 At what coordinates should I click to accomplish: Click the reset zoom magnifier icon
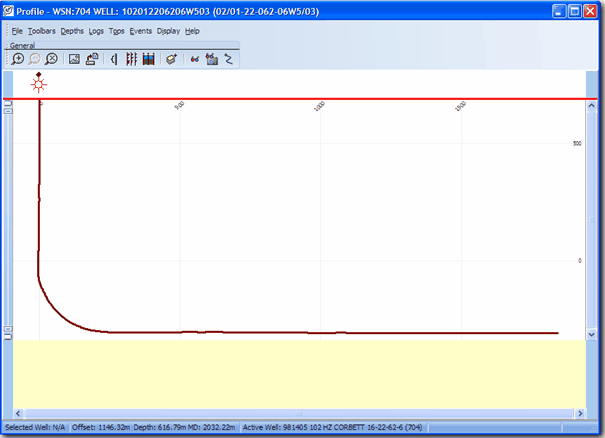[51, 59]
